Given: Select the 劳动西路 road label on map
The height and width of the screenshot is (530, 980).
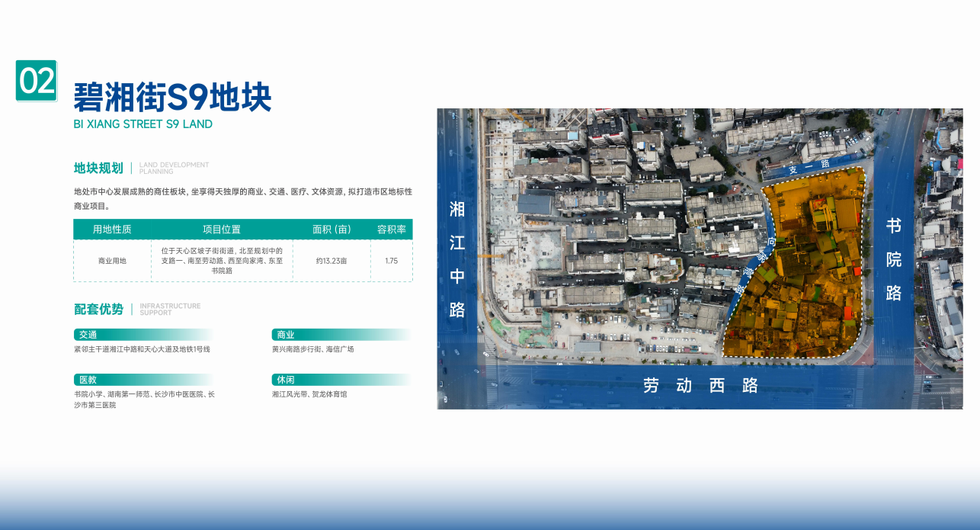Looking at the screenshot, I should pos(701,386).
